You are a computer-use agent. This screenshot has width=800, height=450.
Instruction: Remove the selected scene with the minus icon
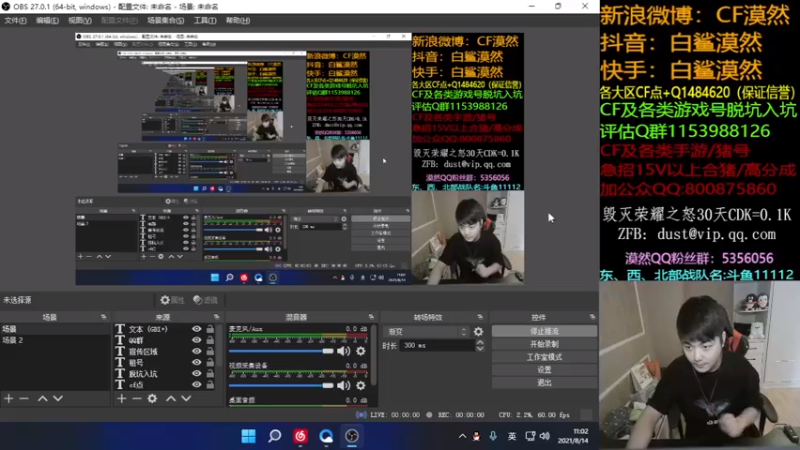24,398
